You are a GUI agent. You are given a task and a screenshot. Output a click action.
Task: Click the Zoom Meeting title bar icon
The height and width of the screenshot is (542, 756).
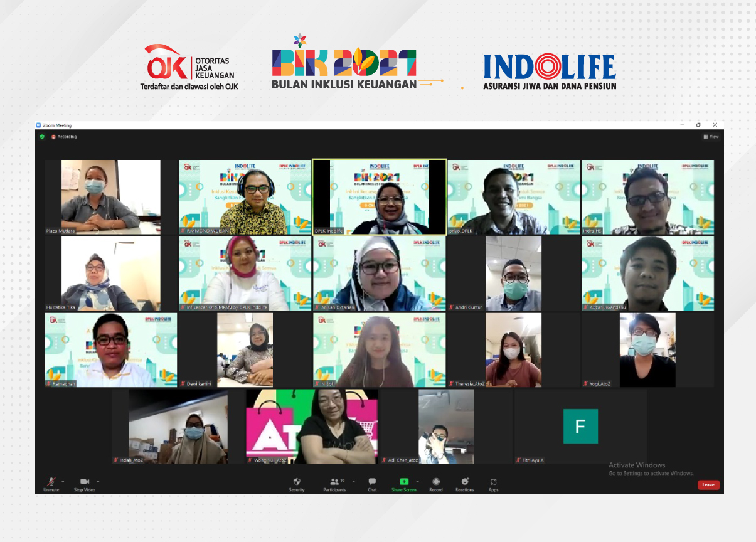pos(38,125)
